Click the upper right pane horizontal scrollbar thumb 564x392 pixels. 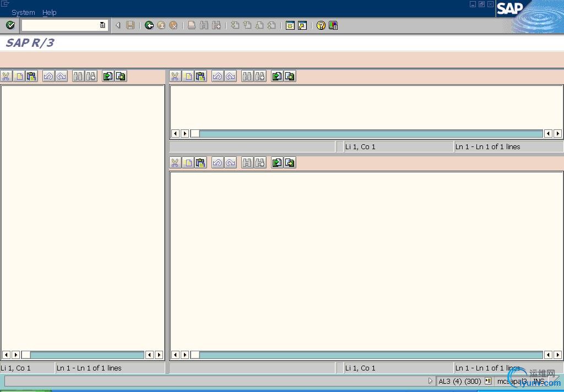(x=195, y=134)
